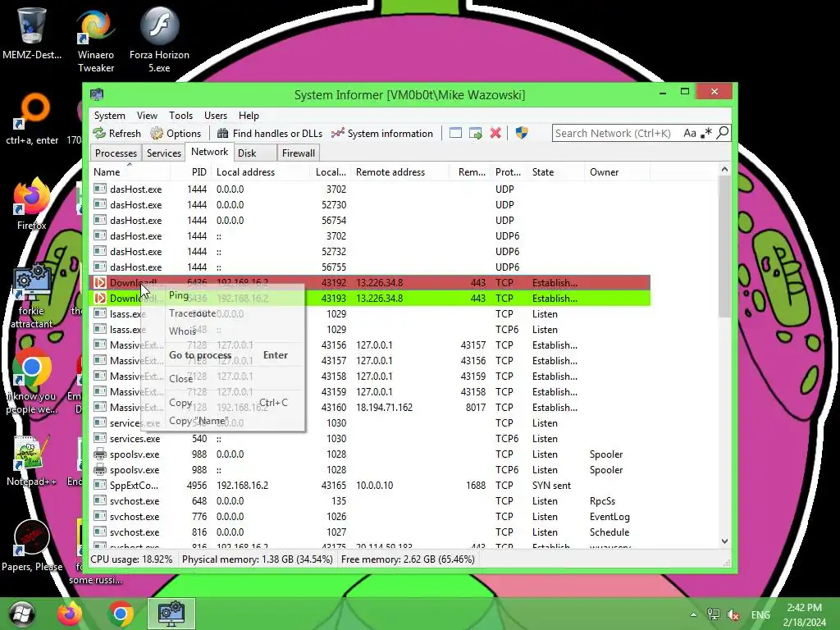Select the SppExtCo... SYN sent row
Viewport: 840px width, 630px height.
point(370,486)
